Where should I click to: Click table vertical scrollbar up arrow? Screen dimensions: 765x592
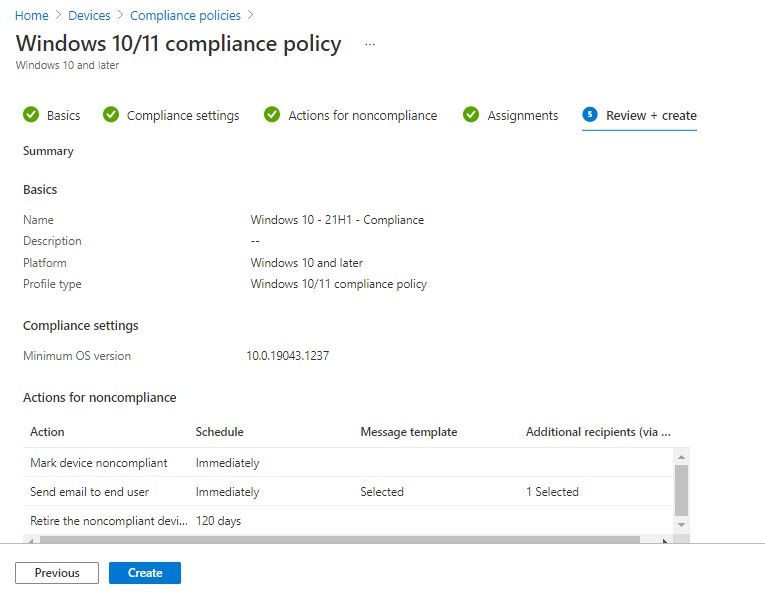(x=682, y=457)
